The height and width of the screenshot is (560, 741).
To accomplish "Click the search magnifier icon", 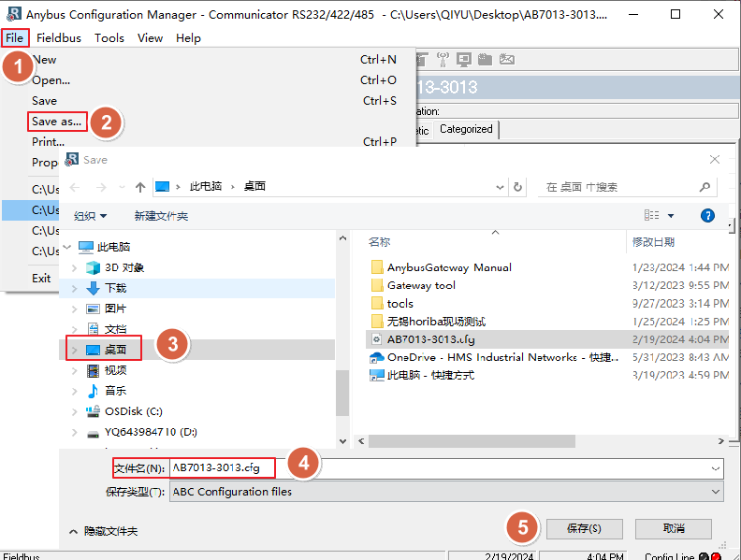I will (705, 187).
